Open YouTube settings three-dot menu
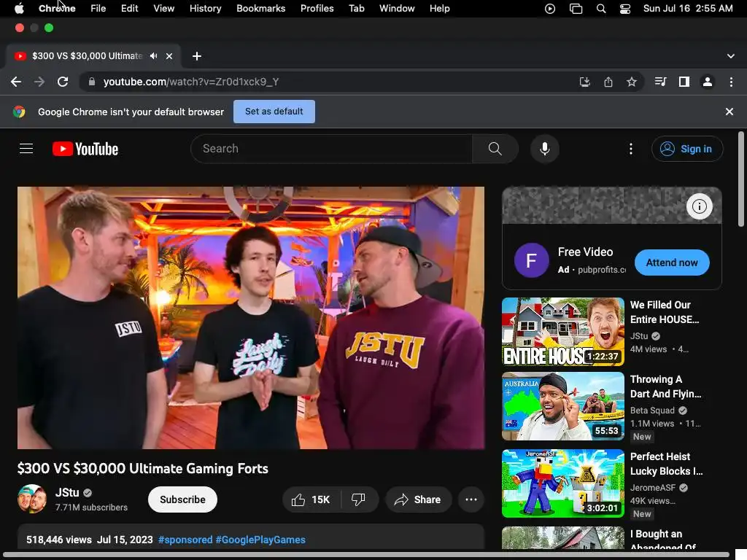 point(631,149)
